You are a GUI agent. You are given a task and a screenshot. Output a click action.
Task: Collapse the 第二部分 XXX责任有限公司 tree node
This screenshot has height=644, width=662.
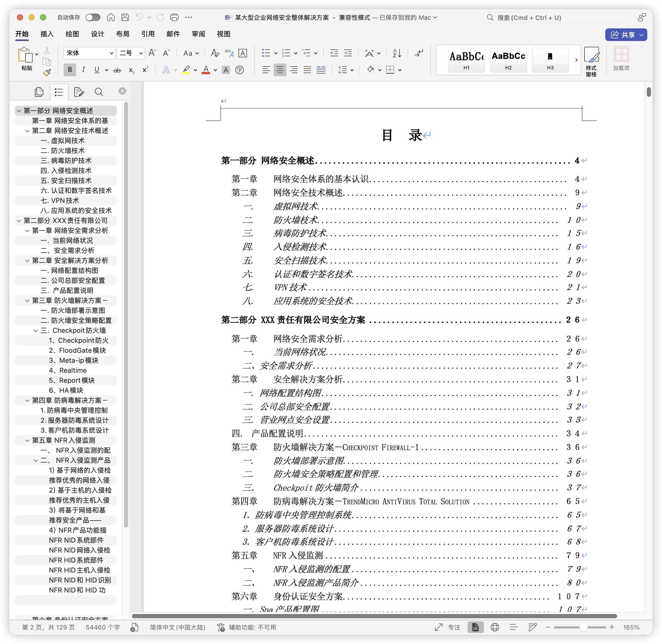(x=19, y=221)
